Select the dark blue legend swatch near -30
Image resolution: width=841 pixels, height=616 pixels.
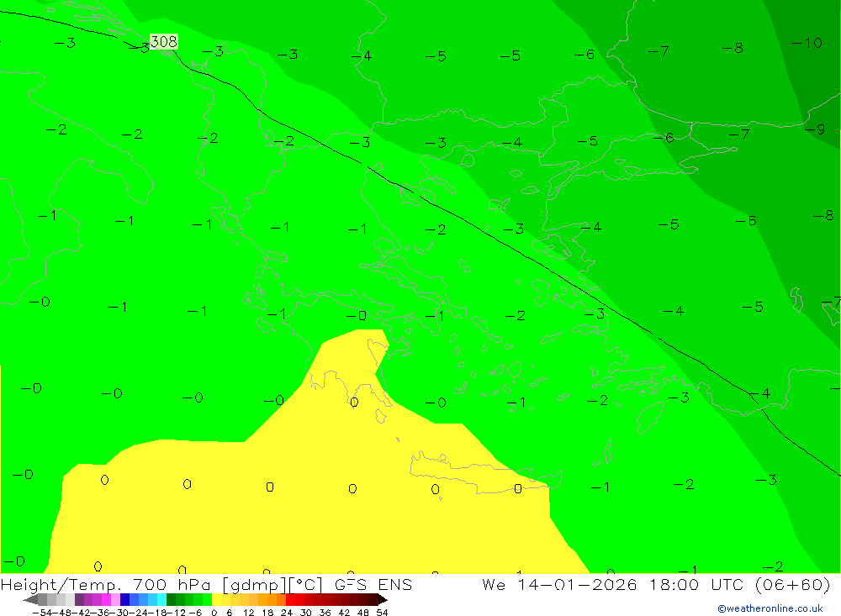coord(125,600)
